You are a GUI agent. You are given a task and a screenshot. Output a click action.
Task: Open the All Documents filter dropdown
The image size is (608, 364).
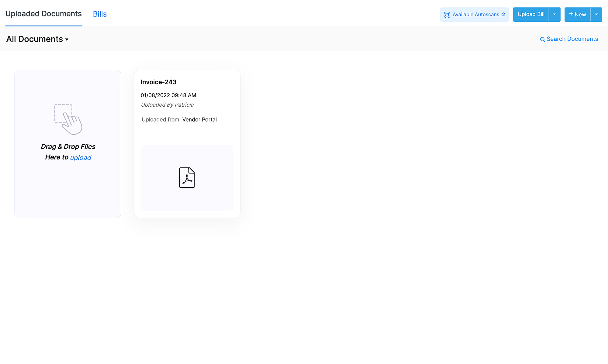click(37, 39)
